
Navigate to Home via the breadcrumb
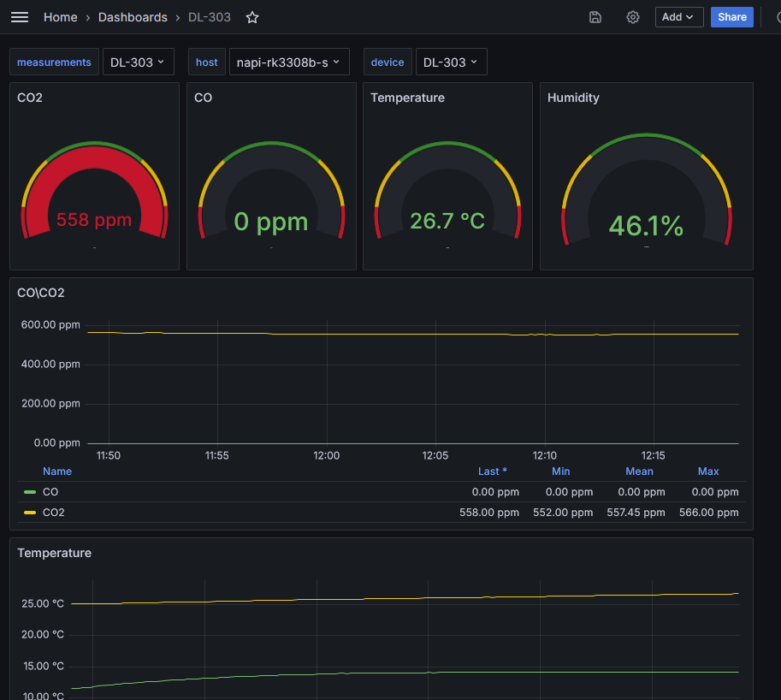(60, 17)
